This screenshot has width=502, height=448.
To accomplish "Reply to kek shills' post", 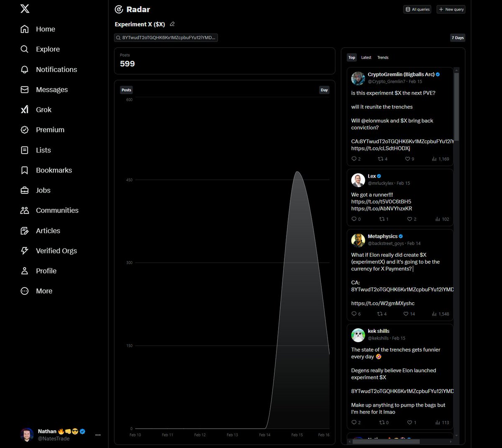I will coord(356,422).
